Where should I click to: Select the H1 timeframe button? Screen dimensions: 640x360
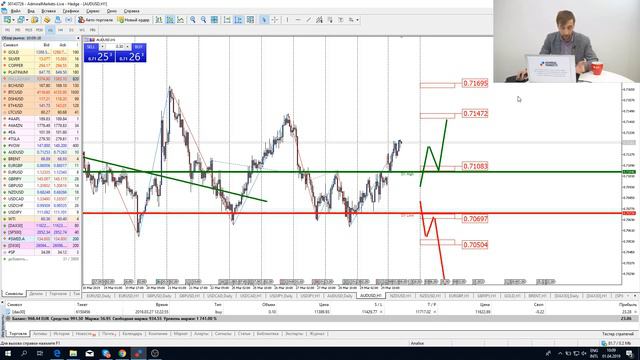(x=50, y=30)
